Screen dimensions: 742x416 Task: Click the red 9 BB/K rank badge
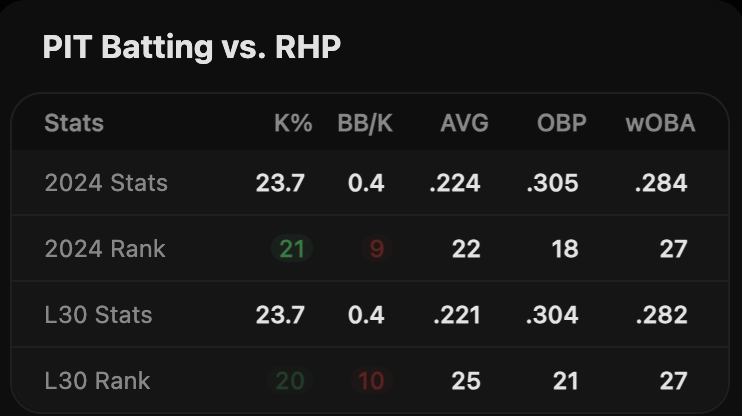(x=376, y=249)
